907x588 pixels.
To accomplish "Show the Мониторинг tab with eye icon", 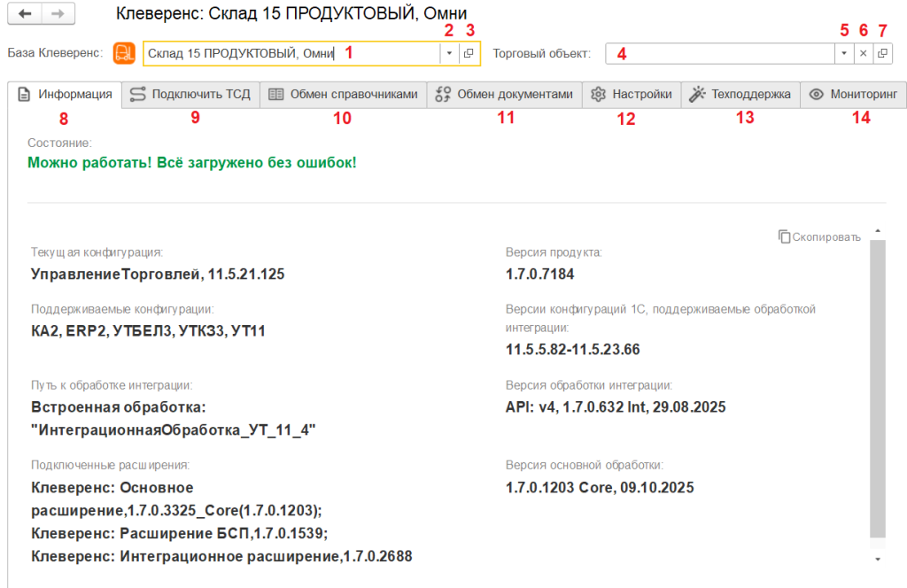I will 854,95.
